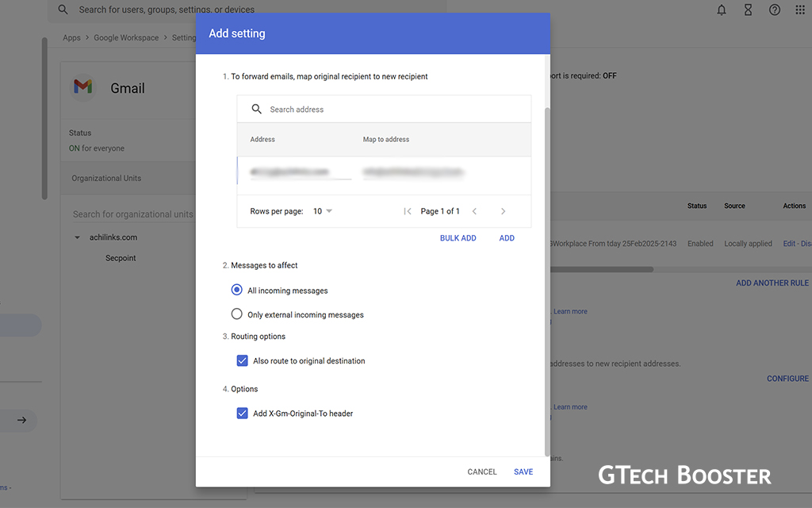Open the help question mark icon
Image resolution: width=812 pixels, height=508 pixels.
775,10
